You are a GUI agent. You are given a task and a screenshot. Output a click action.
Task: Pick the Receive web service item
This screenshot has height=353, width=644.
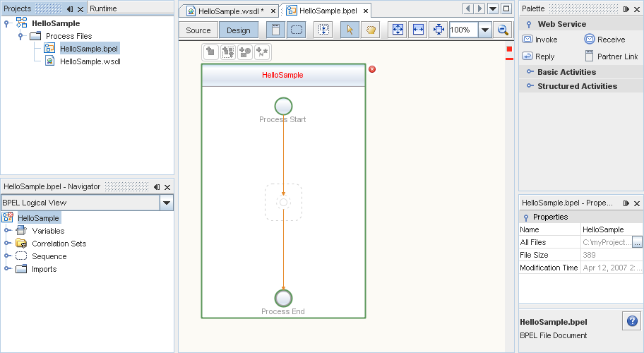(x=604, y=40)
